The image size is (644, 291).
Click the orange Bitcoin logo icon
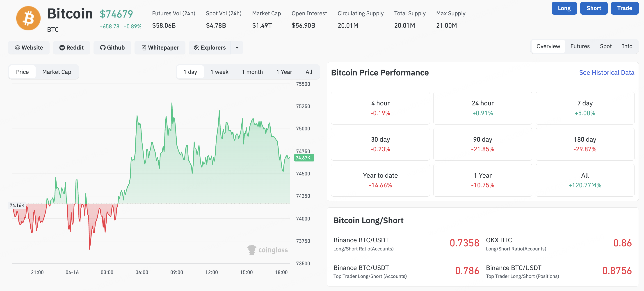coord(28,18)
